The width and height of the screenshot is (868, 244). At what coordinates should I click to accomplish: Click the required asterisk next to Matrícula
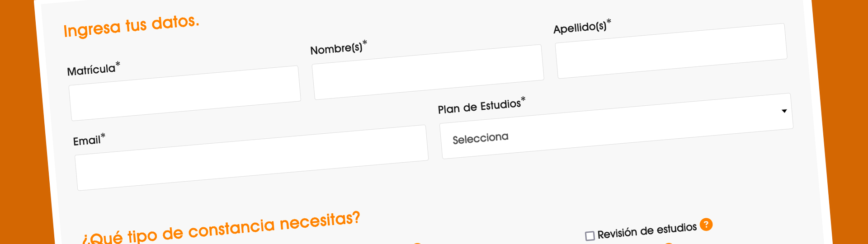(118, 64)
